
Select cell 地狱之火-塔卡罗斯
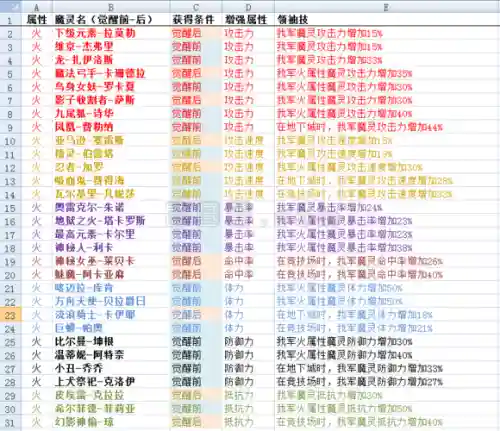click(x=111, y=221)
